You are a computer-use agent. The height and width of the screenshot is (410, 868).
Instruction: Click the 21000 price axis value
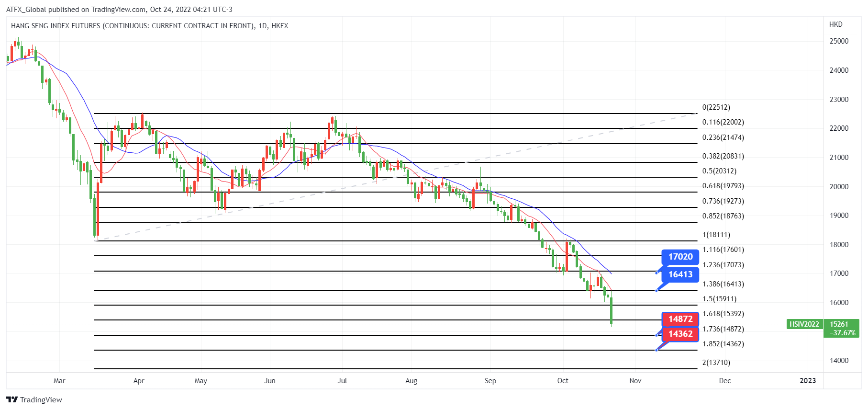[839, 158]
